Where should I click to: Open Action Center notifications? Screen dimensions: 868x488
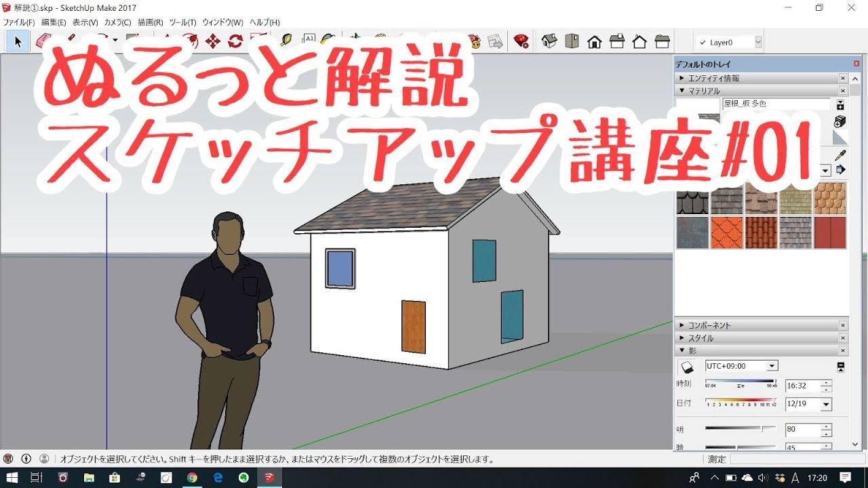pos(845,478)
